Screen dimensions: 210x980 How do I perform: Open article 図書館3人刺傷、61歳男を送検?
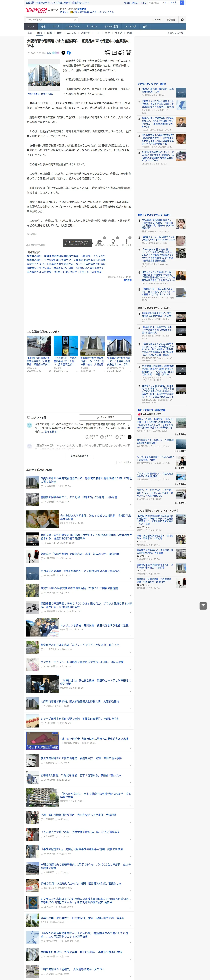(x=81, y=775)
